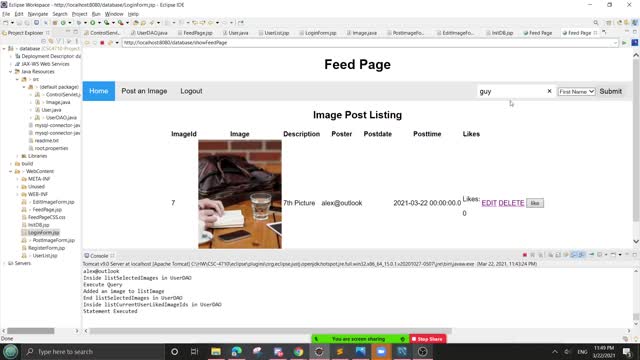Switch to the Image.java editor tab
The height and width of the screenshot is (360, 640).
pos(362,33)
